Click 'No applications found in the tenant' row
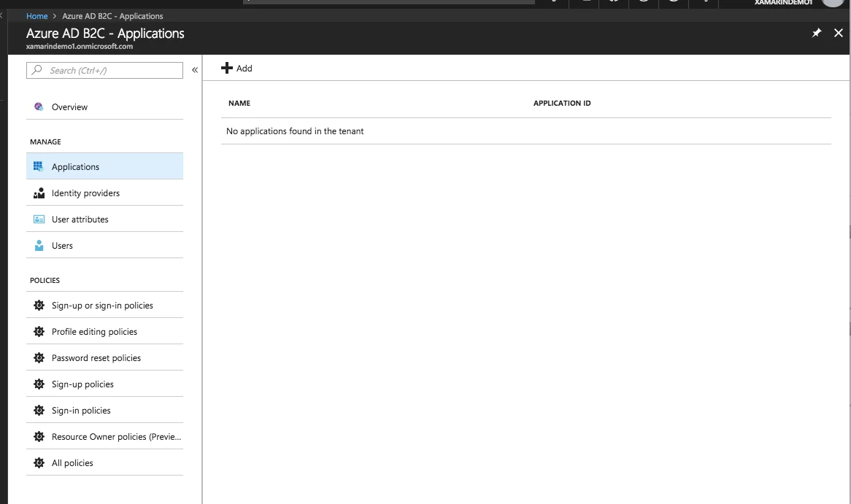This screenshot has height=504, width=851. [x=526, y=131]
